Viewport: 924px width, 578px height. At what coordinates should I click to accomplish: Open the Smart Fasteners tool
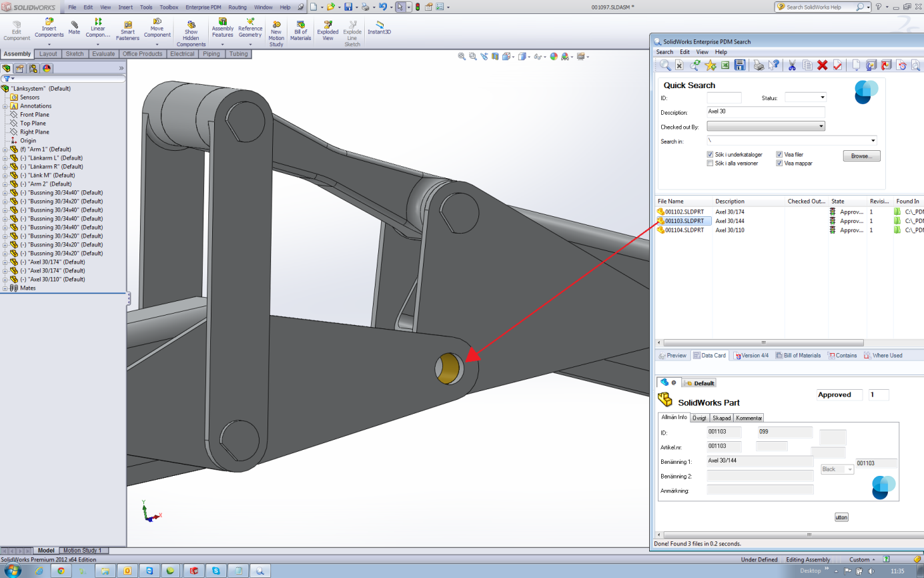(x=127, y=29)
